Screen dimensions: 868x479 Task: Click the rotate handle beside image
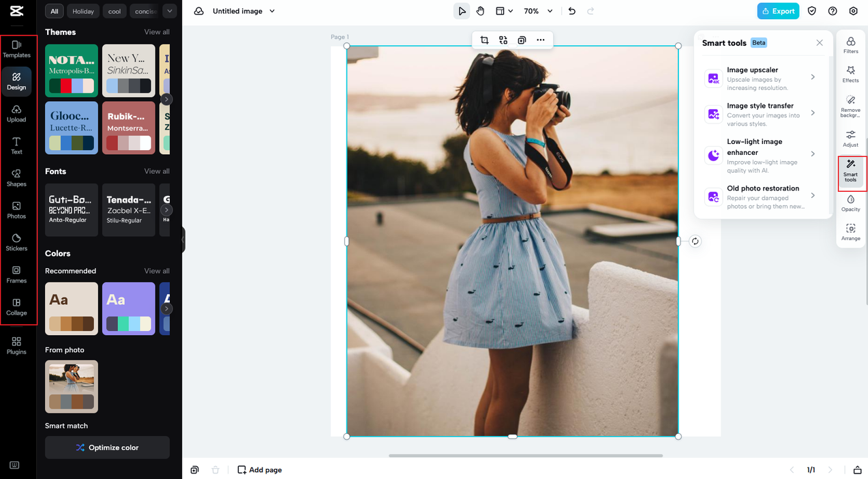coord(695,241)
